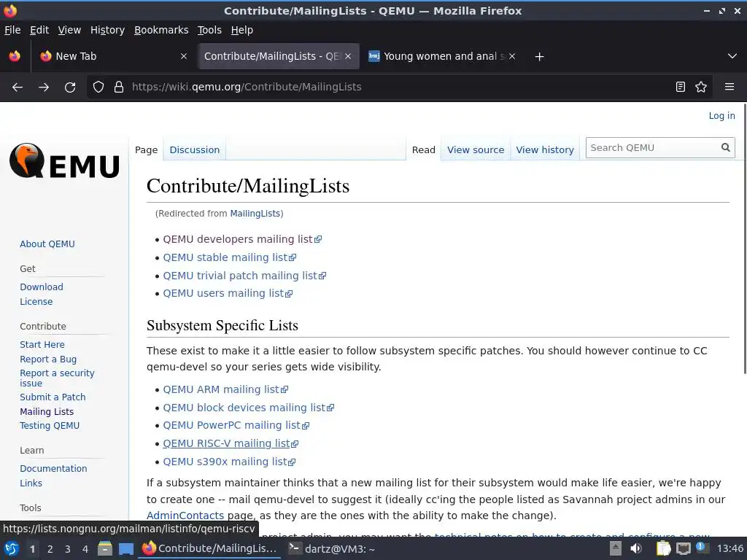Image resolution: width=747 pixels, height=560 pixels.
Task: Reload the current page
Action: click(x=70, y=87)
